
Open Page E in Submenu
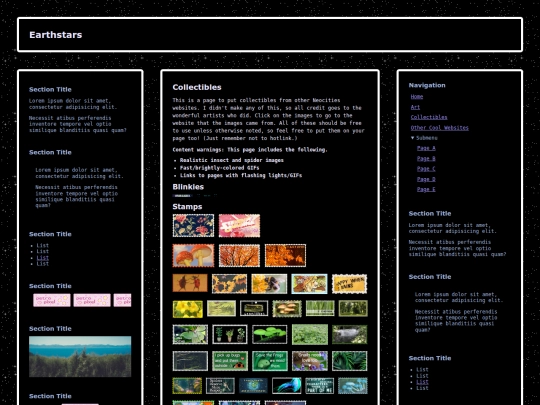point(426,189)
